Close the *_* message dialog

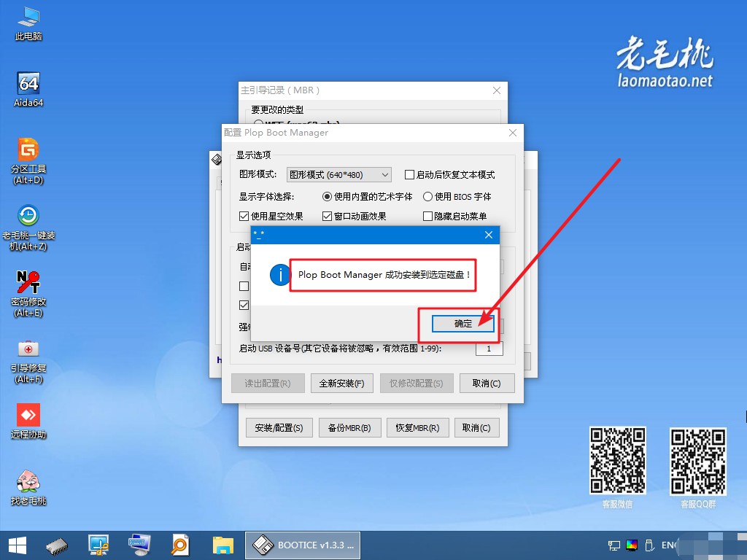(x=488, y=235)
